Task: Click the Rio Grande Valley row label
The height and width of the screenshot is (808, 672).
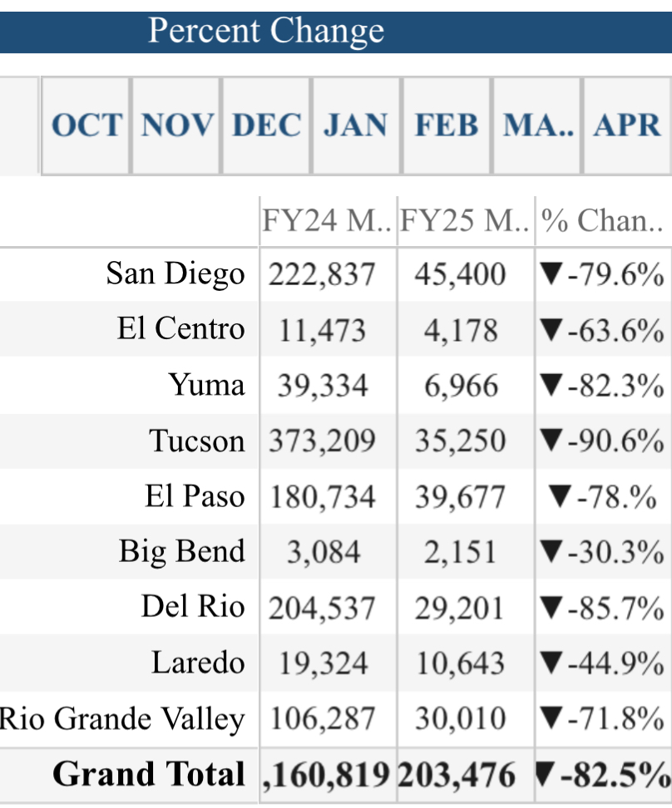Action: [122, 719]
